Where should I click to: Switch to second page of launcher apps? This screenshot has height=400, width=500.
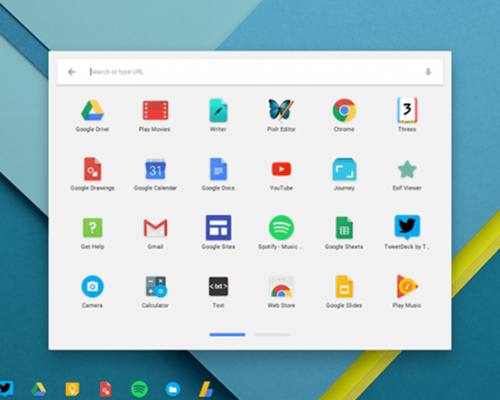[x=272, y=334]
